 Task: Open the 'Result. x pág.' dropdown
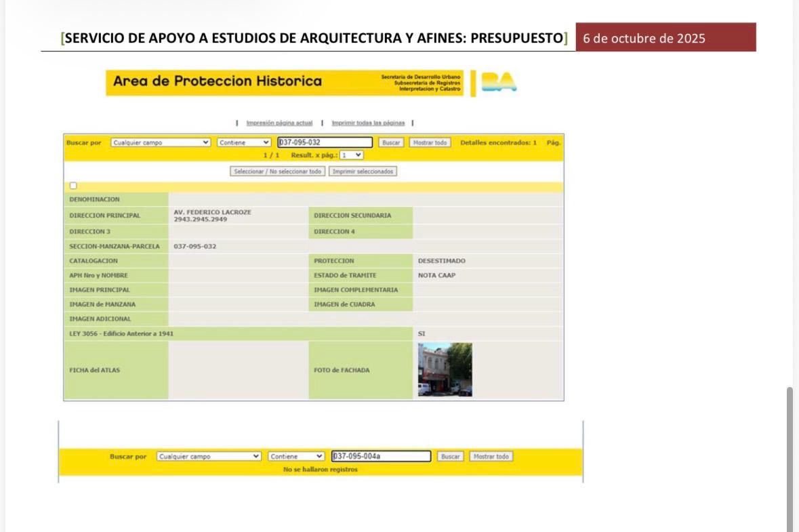352,155
